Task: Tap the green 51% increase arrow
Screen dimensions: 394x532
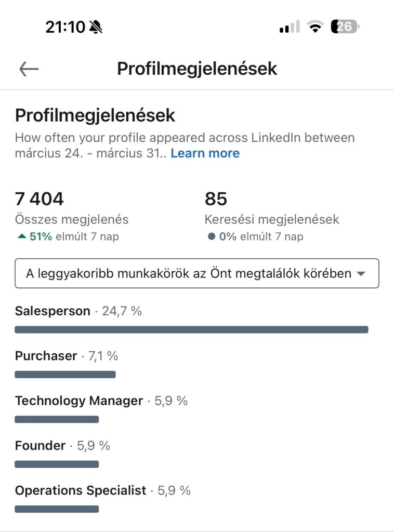Action: pyautogui.click(x=21, y=236)
